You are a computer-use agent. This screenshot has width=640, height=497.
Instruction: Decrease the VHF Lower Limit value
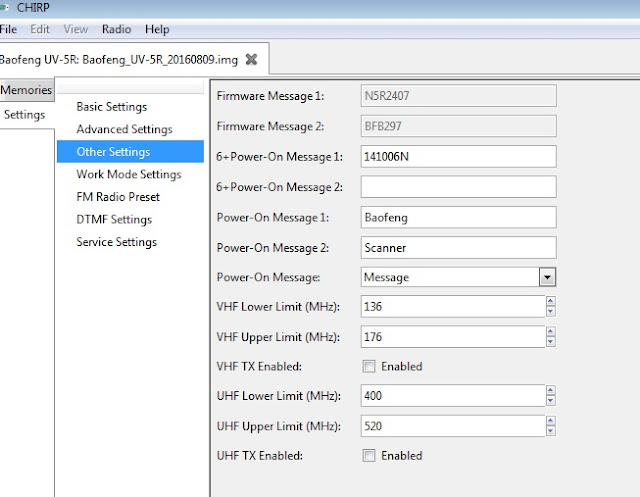[551, 311]
